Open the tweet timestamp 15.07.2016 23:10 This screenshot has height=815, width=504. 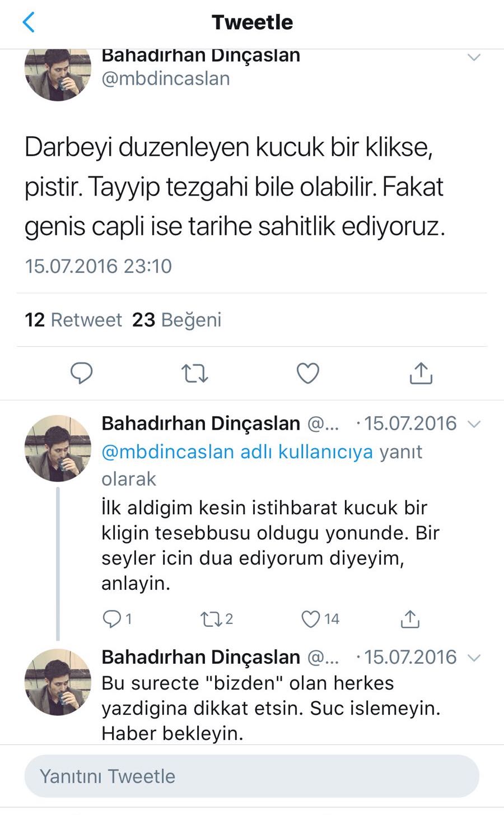click(99, 266)
